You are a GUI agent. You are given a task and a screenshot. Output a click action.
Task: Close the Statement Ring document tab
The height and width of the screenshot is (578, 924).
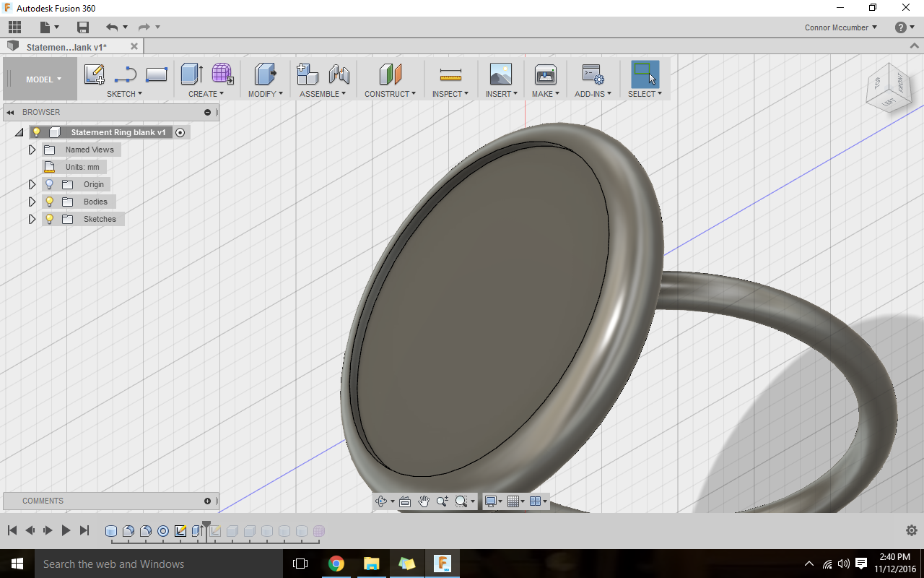134,46
